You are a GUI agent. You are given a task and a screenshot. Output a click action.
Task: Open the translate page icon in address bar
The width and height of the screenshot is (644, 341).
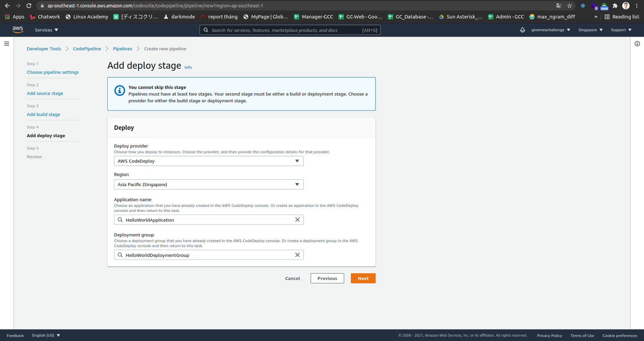(x=559, y=6)
